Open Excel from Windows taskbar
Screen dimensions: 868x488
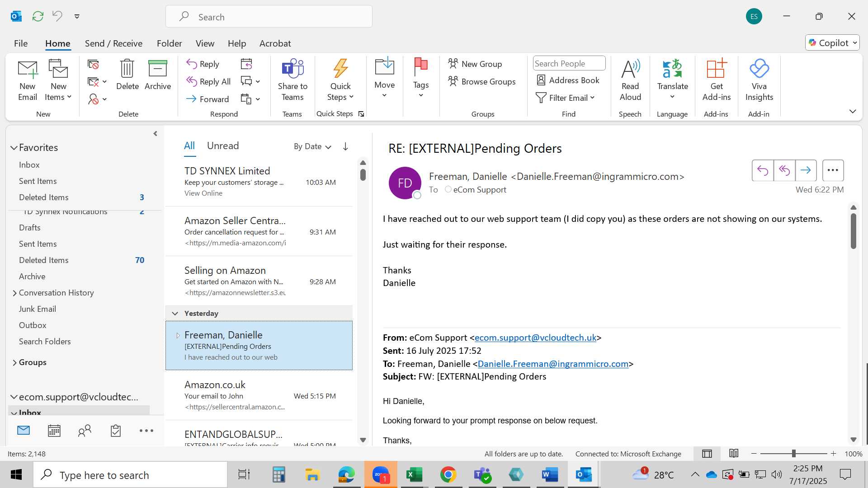point(414,475)
